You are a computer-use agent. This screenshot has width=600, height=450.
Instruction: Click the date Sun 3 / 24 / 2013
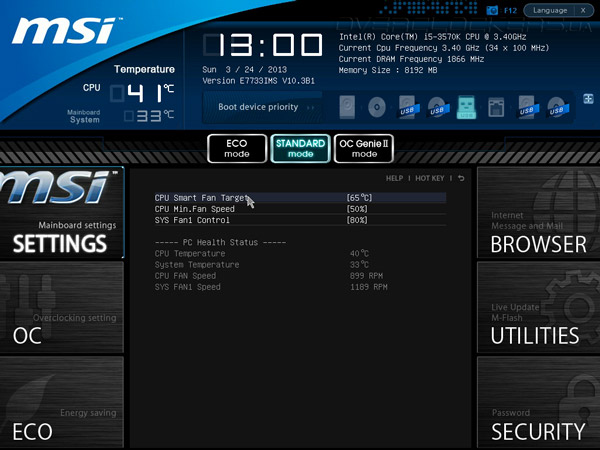[245, 70]
